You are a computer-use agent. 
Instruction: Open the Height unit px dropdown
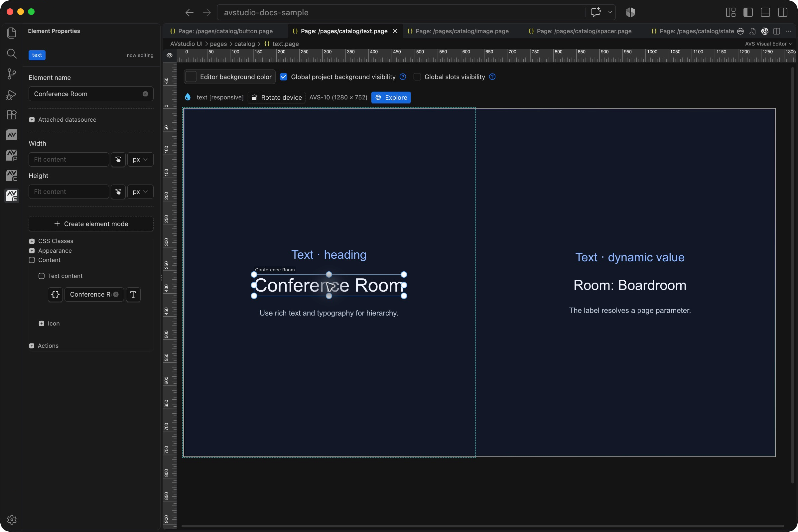coord(140,192)
